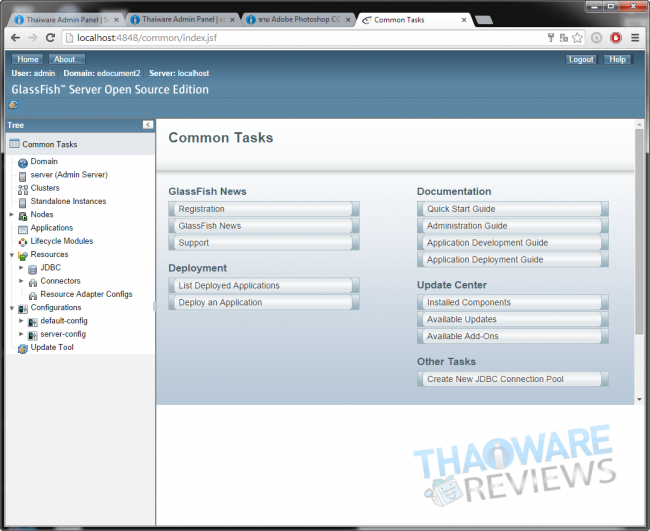Click the scrollbar down arrow
This screenshot has width=650, height=531.
(639, 400)
